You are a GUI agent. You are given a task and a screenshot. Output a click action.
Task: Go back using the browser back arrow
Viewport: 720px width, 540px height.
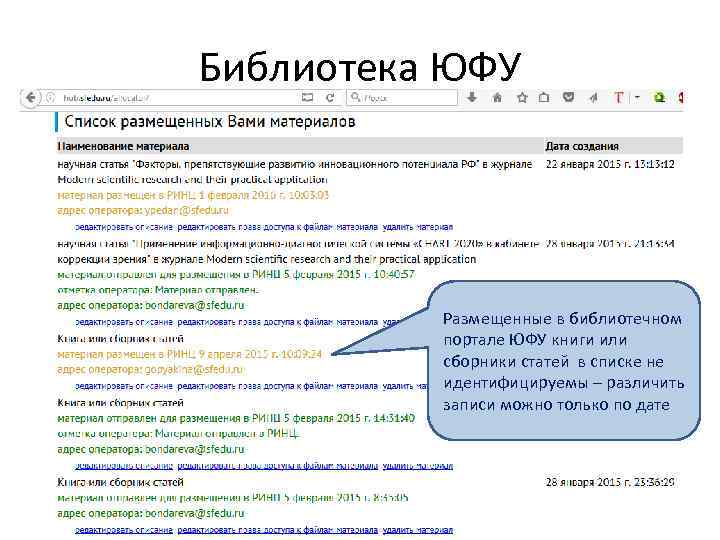31,97
